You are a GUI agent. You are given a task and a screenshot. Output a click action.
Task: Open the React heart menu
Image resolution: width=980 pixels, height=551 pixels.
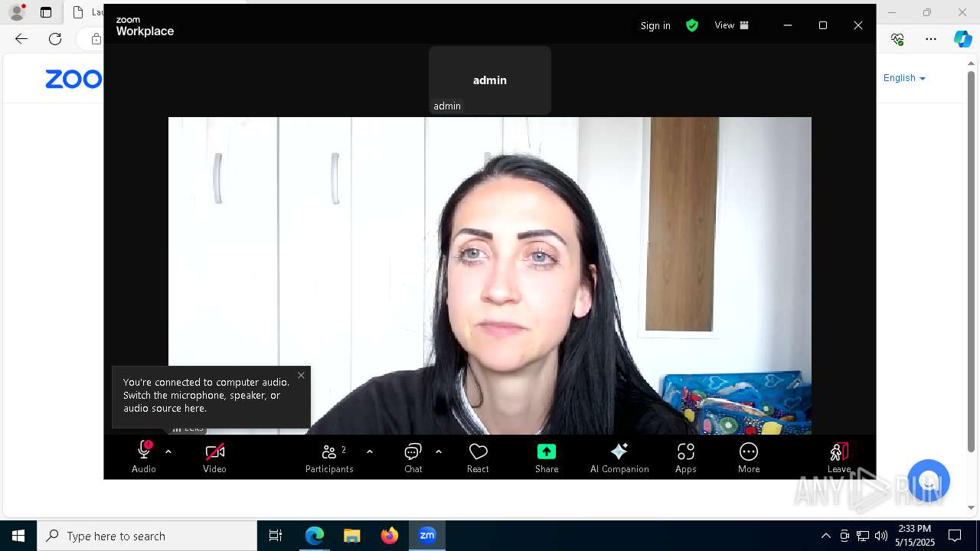pos(478,457)
